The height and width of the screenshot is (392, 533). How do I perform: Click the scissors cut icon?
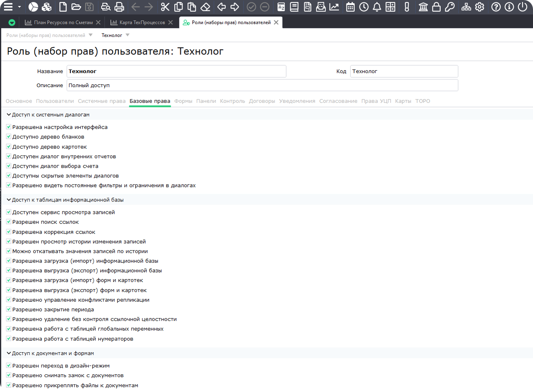165,7
